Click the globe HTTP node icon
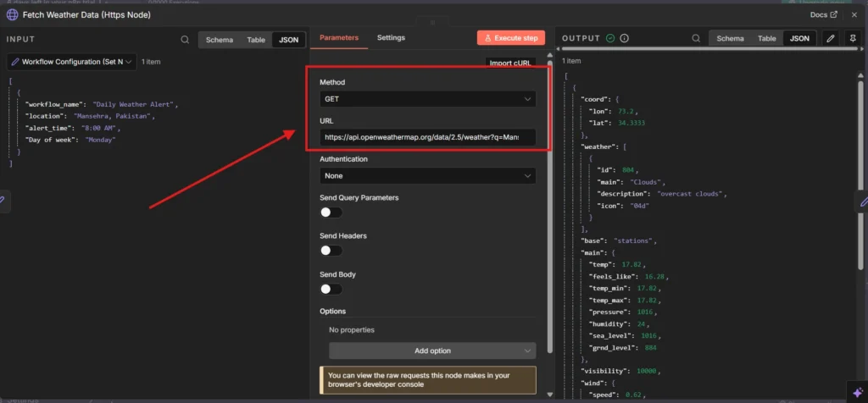The width and height of the screenshot is (868, 403). pos(12,15)
